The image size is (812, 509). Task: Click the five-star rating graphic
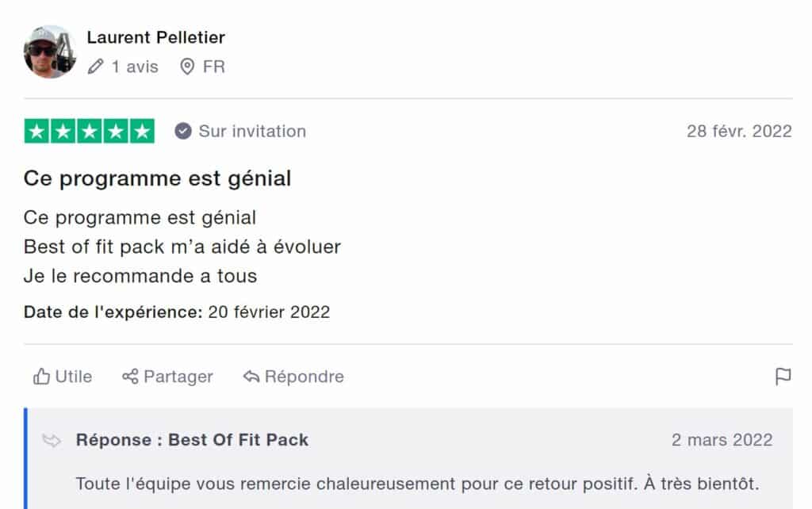90,132
